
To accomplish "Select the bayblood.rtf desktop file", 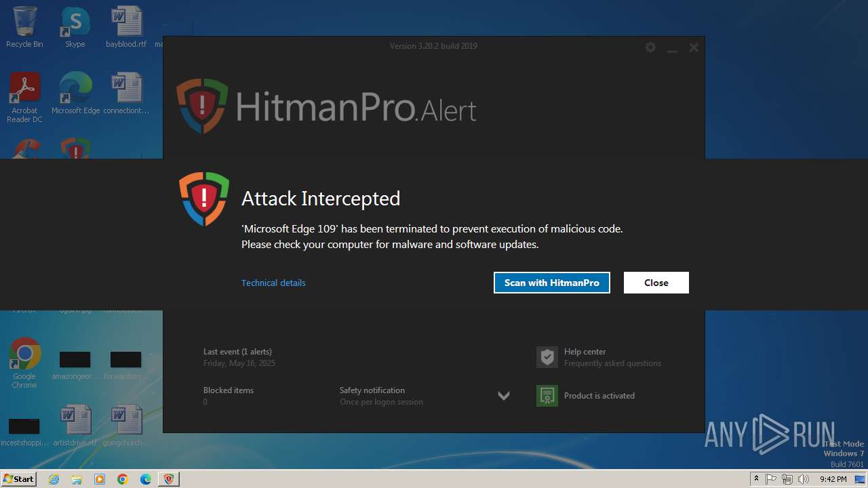I will [126, 27].
